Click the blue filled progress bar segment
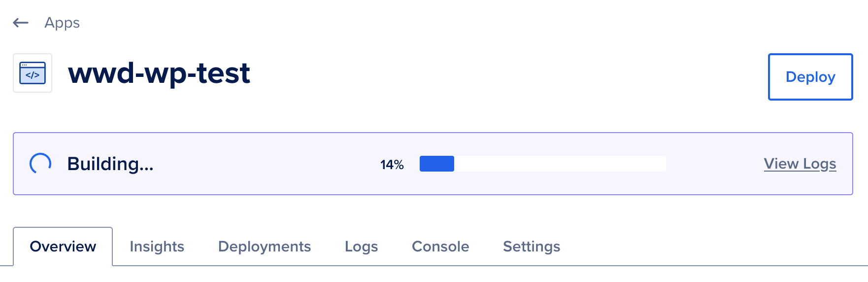The height and width of the screenshot is (282, 868). coord(436,164)
